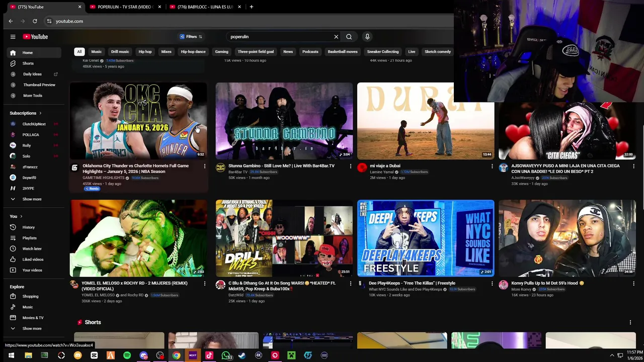This screenshot has height=362, width=644.
Task: Expand Show more under Subscriptions
Action: pyautogui.click(x=32, y=199)
